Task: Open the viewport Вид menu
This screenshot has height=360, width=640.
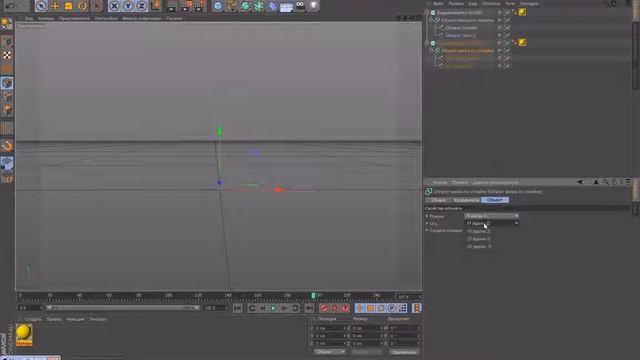Action: [29, 18]
